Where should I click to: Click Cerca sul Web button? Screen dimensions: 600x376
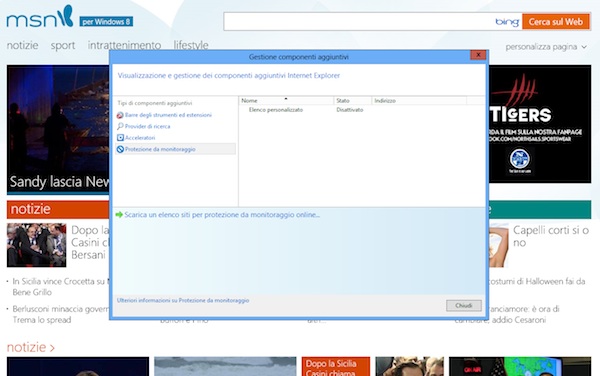tap(556, 22)
